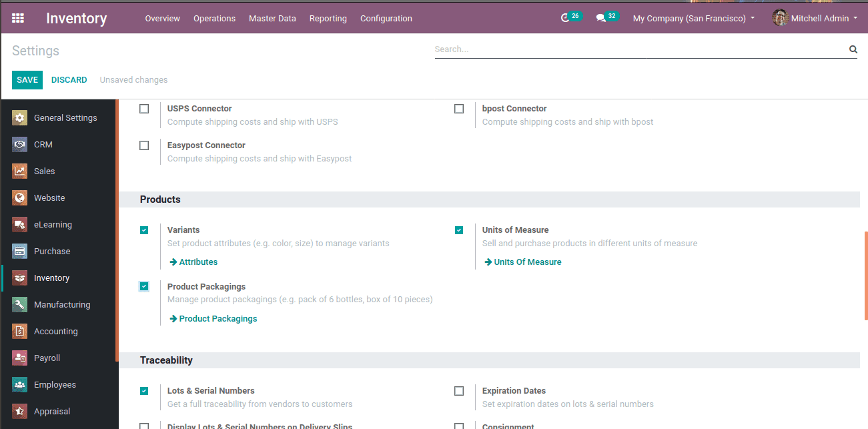Select CRM settings tab label
Image resolution: width=868 pixels, height=429 pixels.
pyautogui.click(x=43, y=145)
